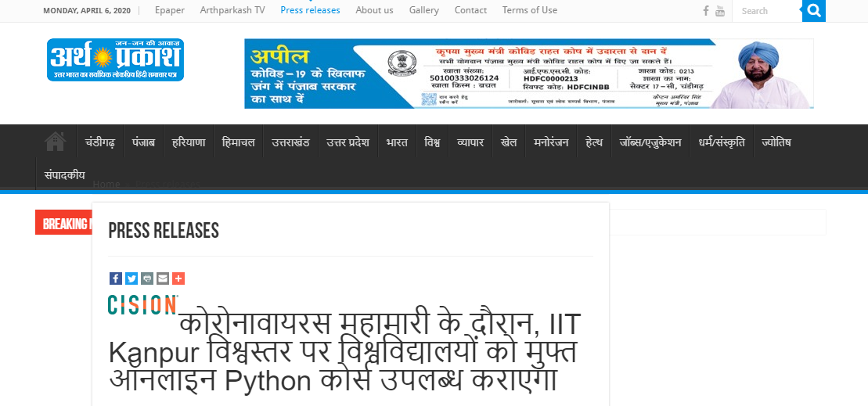Open the Gallery link
This screenshot has height=406, width=868.
click(424, 10)
